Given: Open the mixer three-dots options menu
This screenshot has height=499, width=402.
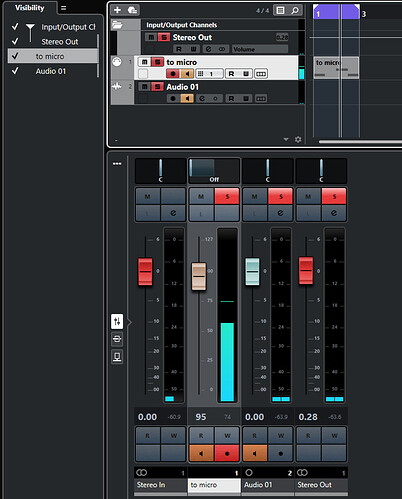Looking at the screenshot, I should click(117, 164).
